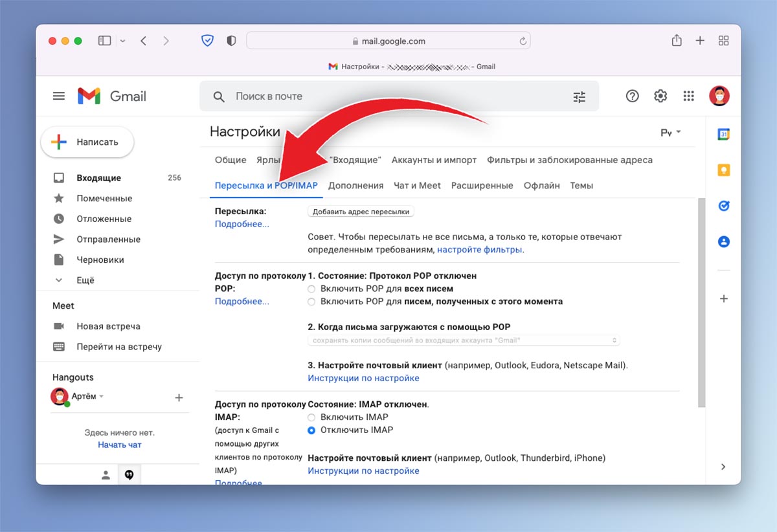
Task: Open Подробнее link under POP access
Action: pyautogui.click(x=242, y=301)
